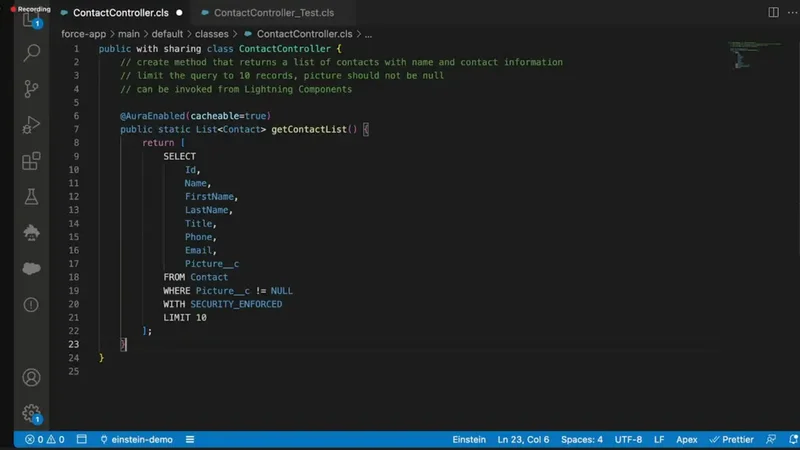Open the Explorer view in activity bar

[x=32, y=20]
